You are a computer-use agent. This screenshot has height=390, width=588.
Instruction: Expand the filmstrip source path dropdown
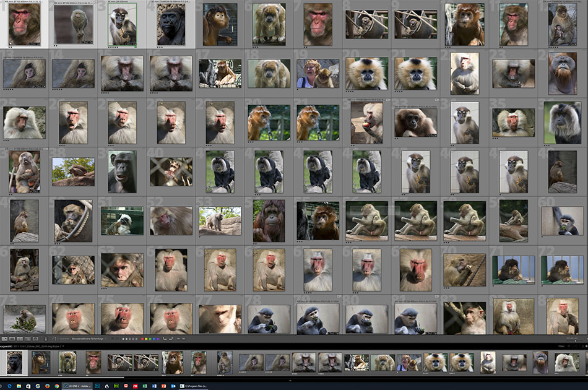coord(63,346)
